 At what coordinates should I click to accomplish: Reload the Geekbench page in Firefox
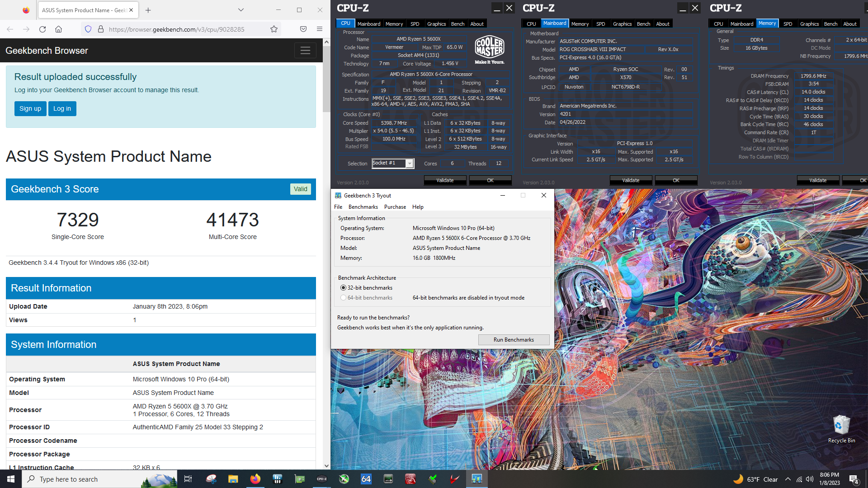tap(42, 29)
